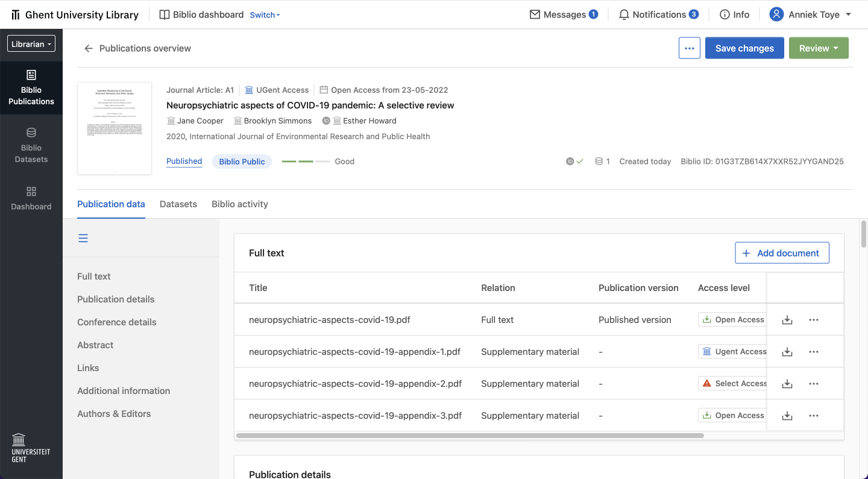Screen dimensions: 868x479
Task: Open the Switch dropdown near Biblio dashboard
Action: click(265, 15)
